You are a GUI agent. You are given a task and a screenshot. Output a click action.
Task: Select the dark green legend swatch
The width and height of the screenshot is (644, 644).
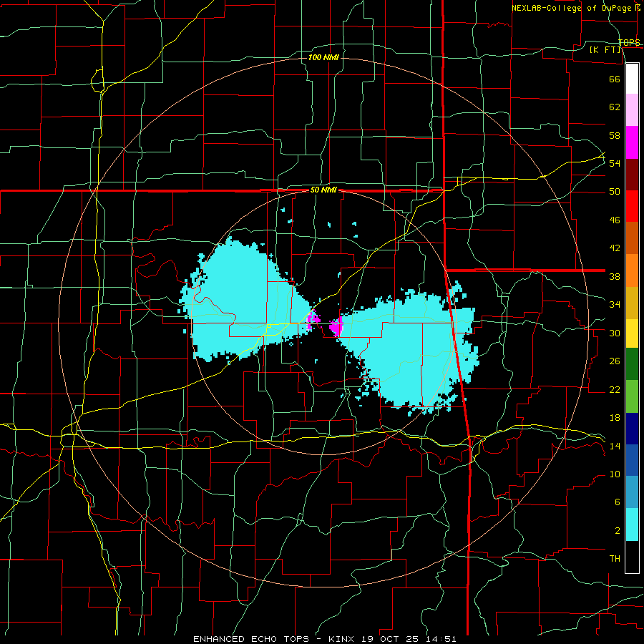pyautogui.click(x=632, y=364)
